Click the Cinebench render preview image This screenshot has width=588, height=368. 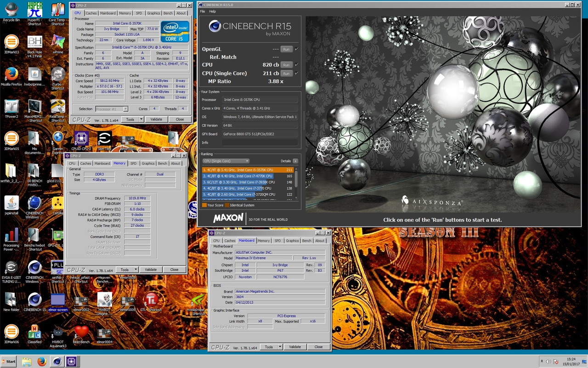click(x=442, y=114)
